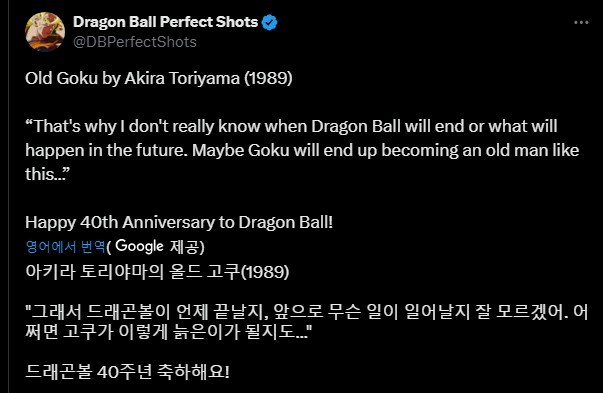Click the Korean line starting 그래서 드래곤볼이
Screen dimensions: 603x393
point(306,312)
